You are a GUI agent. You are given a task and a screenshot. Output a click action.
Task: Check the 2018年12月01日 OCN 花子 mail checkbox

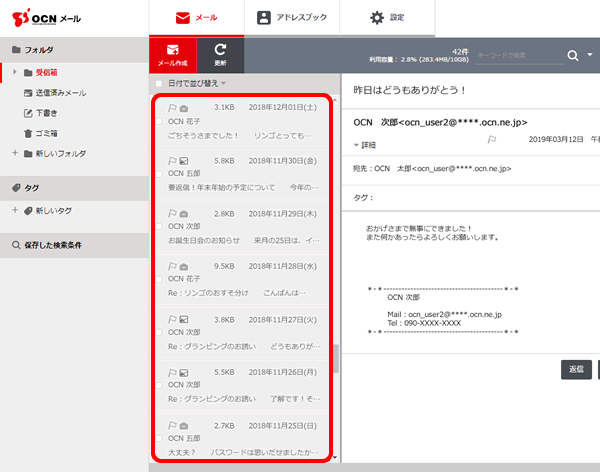coord(159,121)
